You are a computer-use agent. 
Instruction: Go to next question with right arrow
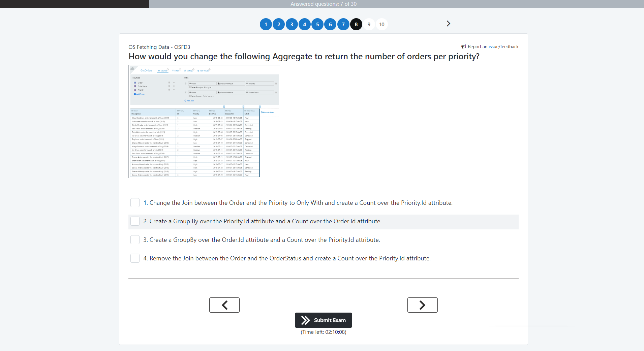tap(422, 305)
